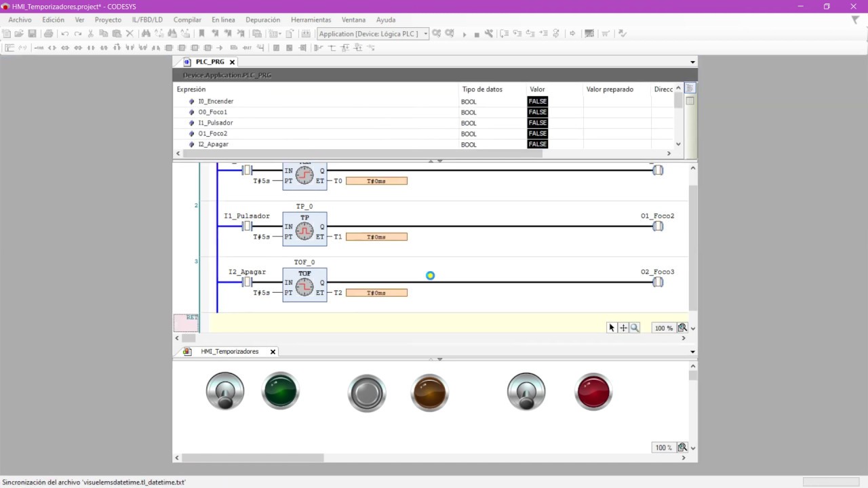Click the T1 elapsed time T#0ms field
The height and width of the screenshot is (488, 868).
(x=376, y=237)
